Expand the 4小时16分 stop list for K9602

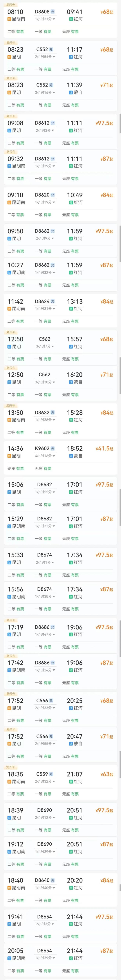(x=45, y=456)
